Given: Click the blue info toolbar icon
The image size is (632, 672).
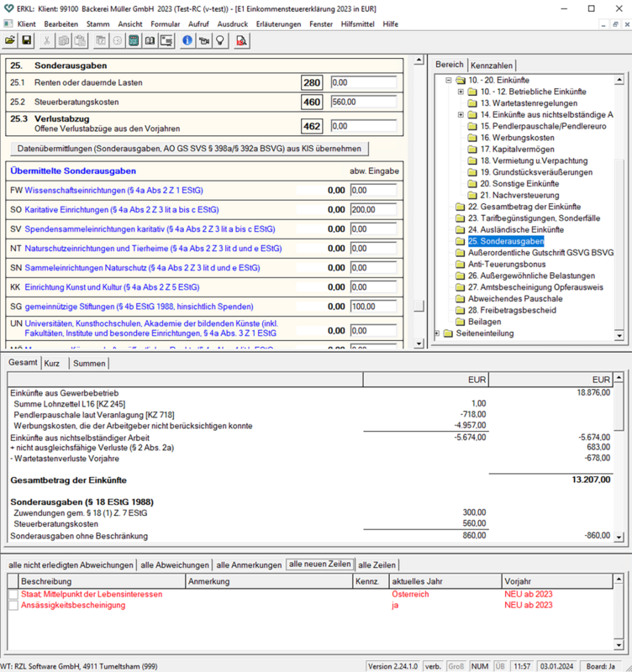Looking at the screenshot, I should pos(187,40).
